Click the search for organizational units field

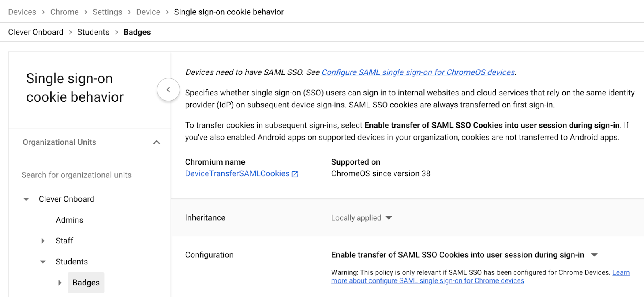(x=89, y=175)
